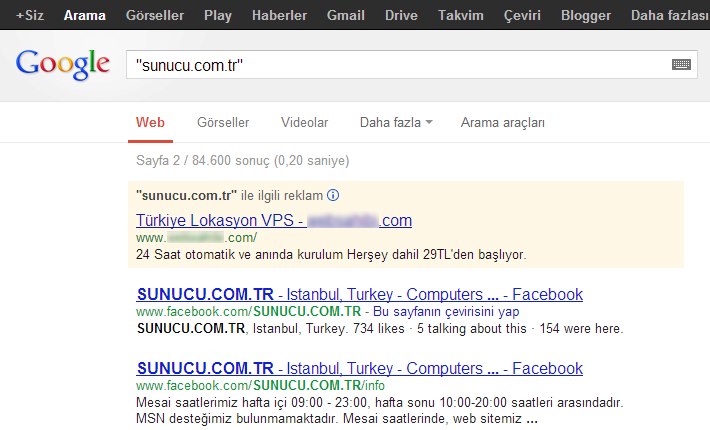Open the 'Türkiye Lokasyon VPS' ad link
The width and height of the screenshot is (710, 430).
tap(274, 220)
